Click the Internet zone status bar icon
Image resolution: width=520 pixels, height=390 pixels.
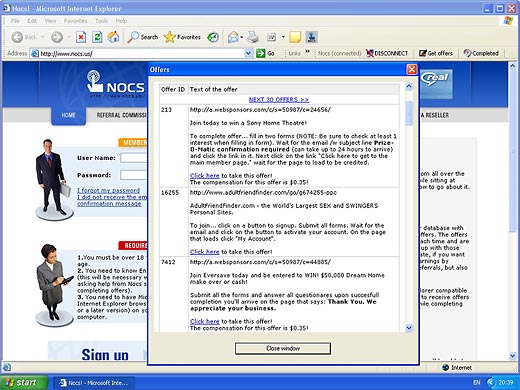(x=445, y=368)
